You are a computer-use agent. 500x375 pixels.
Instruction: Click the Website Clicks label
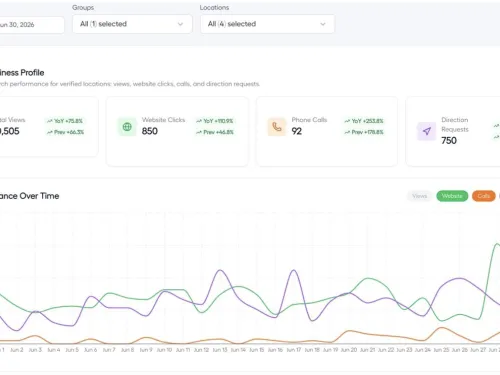pos(163,120)
